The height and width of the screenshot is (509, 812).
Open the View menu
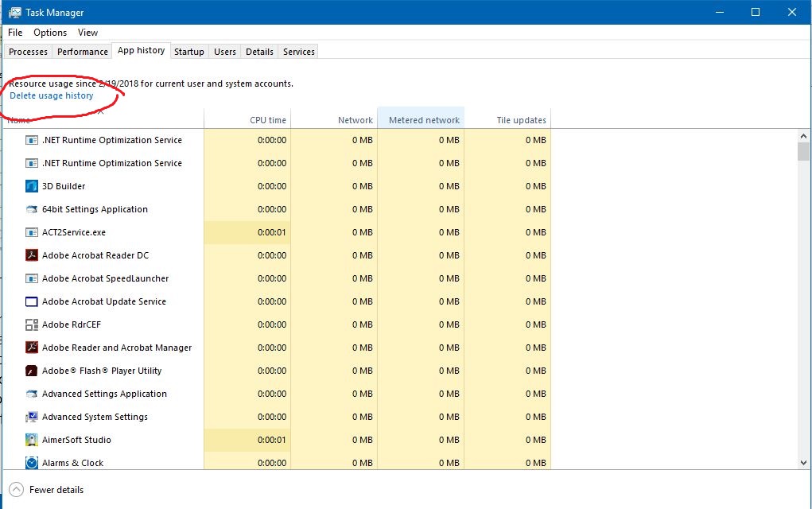pyautogui.click(x=87, y=33)
